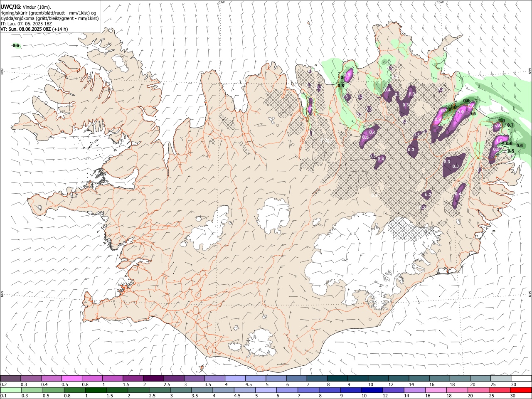Pick the rain scale swatch starting at 25
The image size is (532, 399).
[500, 390]
